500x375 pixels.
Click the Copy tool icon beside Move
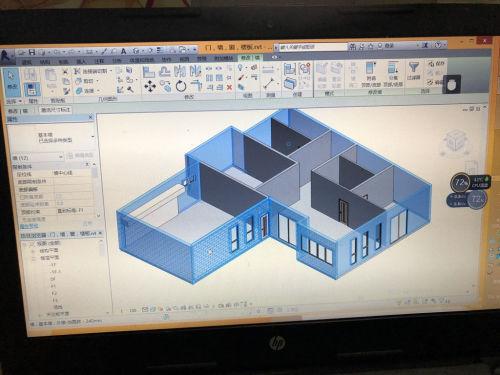(165, 87)
